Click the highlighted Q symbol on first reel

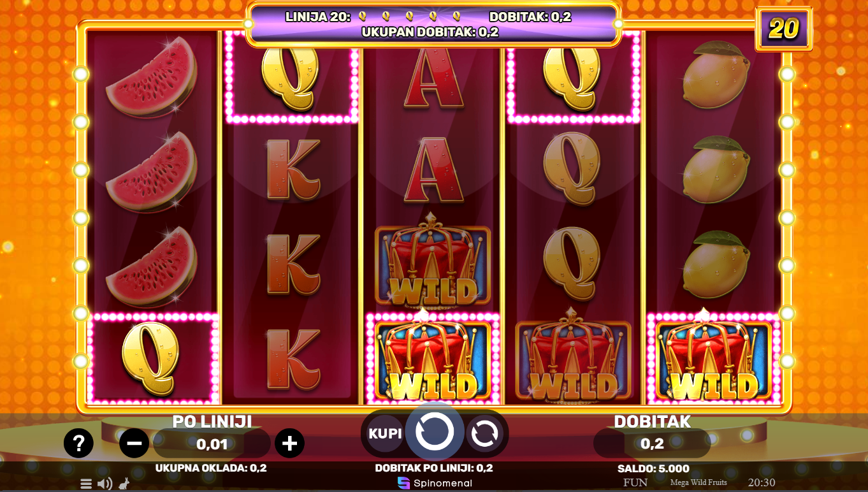(x=152, y=358)
